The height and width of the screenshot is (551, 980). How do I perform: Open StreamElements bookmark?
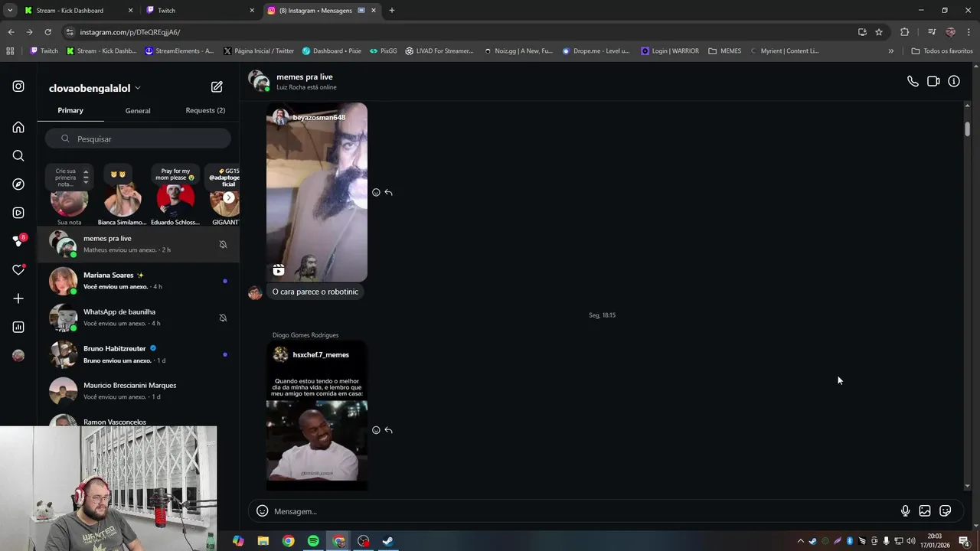click(x=178, y=51)
